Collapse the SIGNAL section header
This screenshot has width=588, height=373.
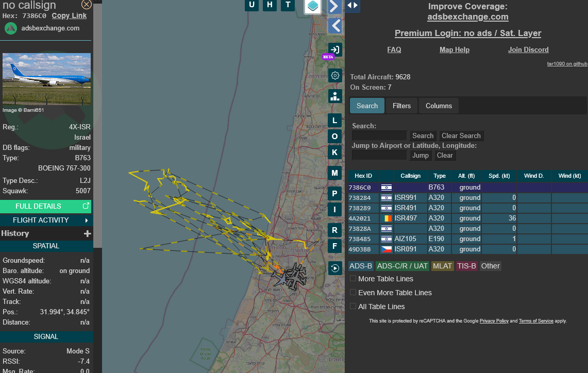(46, 336)
